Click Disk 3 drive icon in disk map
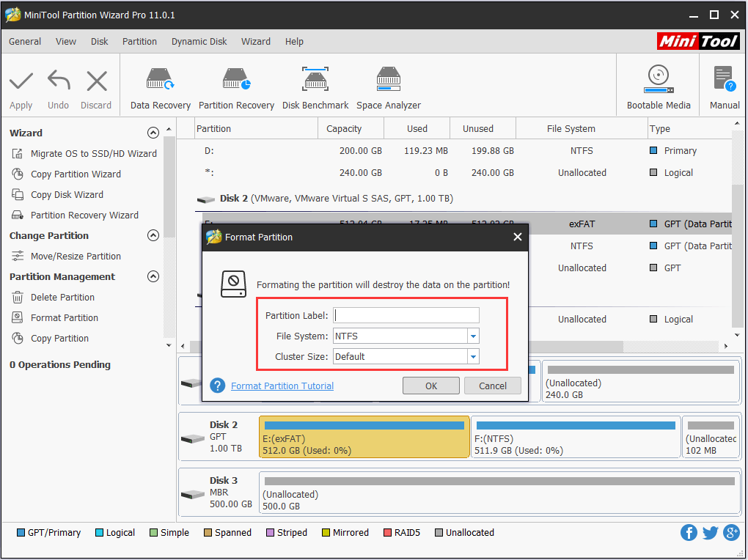The height and width of the screenshot is (560, 748). tap(193, 494)
